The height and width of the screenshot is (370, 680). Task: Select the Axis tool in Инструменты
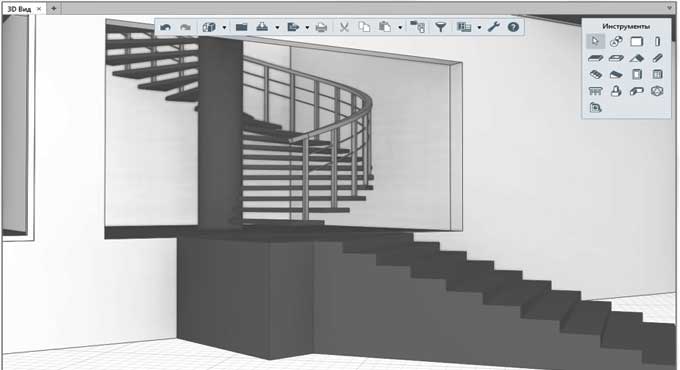click(616, 42)
